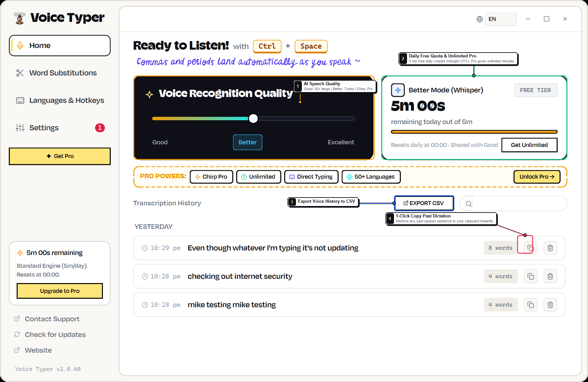Copy the 'checking out internet security' entry
588x382 pixels.
531,277
